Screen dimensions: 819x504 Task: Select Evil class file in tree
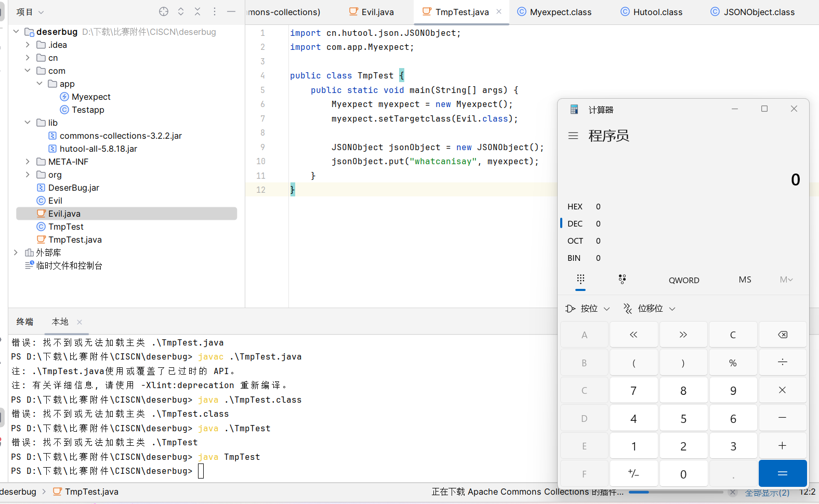pos(49,201)
